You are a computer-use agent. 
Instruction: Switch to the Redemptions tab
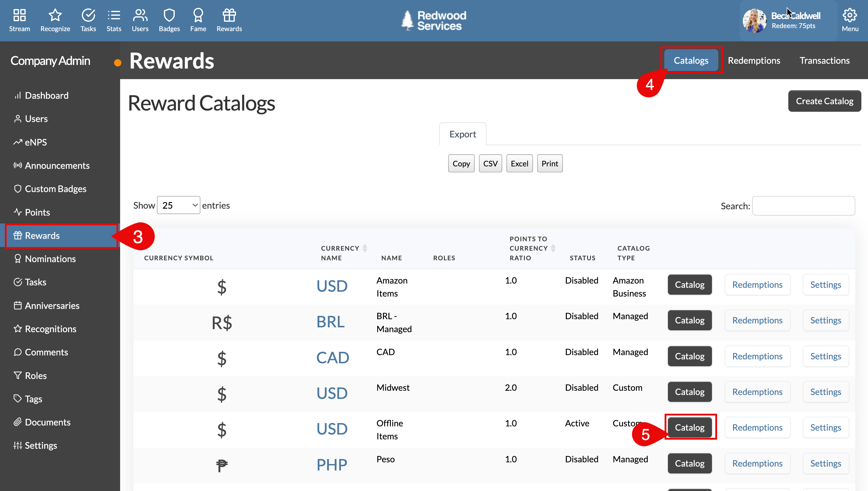point(754,60)
